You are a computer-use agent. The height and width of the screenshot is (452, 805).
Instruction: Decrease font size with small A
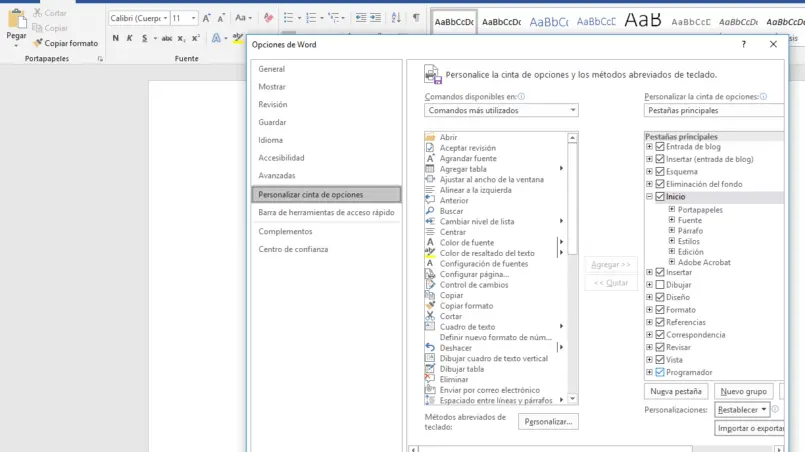[x=221, y=18]
